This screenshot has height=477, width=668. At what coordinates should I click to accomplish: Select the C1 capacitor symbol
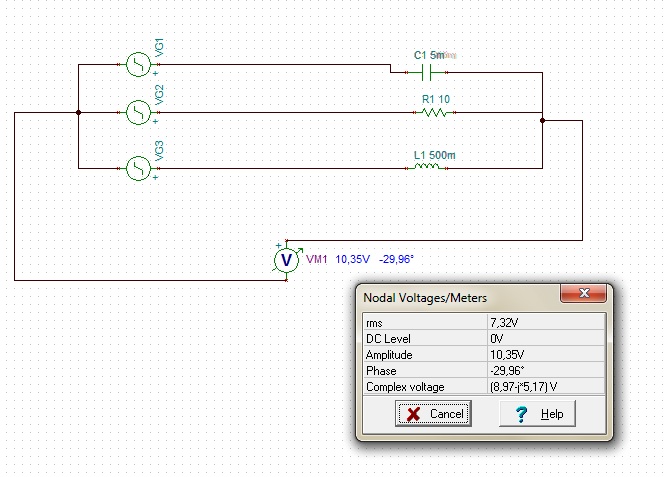(x=428, y=72)
